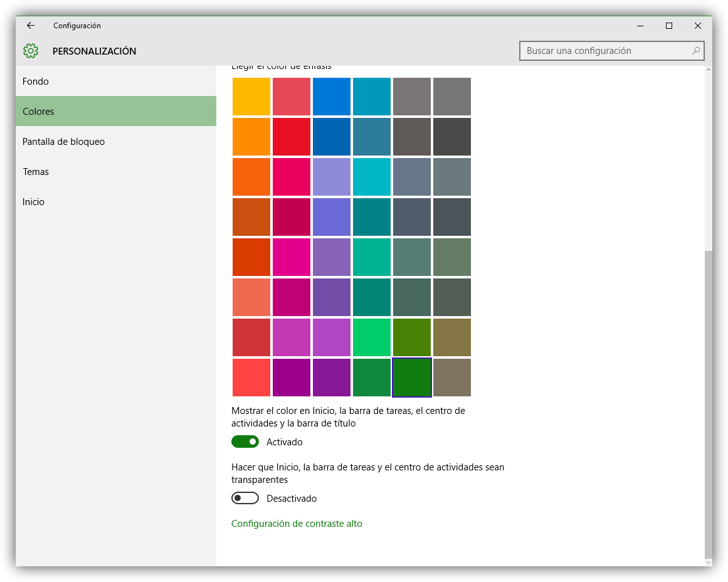Select the periwinkle blue swatch in fourth row
The width and height of the screenshot is (728, 582).
332,217
